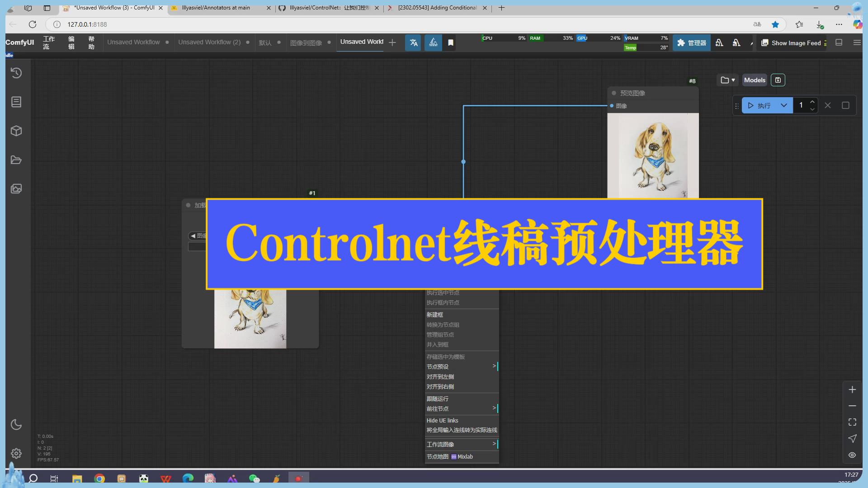Click the reroute dot on blue link
The height and width of the screenshot is (488, 868).
pyautogui.click(x=463, y=161)
